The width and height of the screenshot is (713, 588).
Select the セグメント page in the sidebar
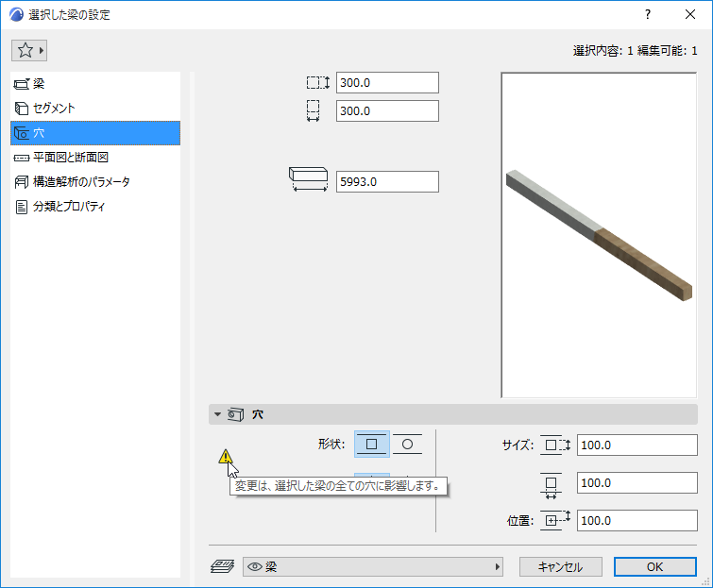95,109
